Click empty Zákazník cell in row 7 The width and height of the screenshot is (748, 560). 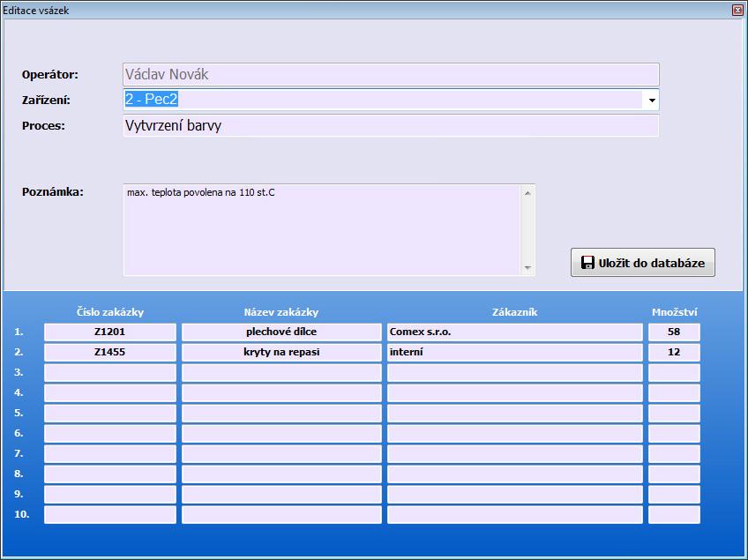pyautogui.click(x=515, y=453)
